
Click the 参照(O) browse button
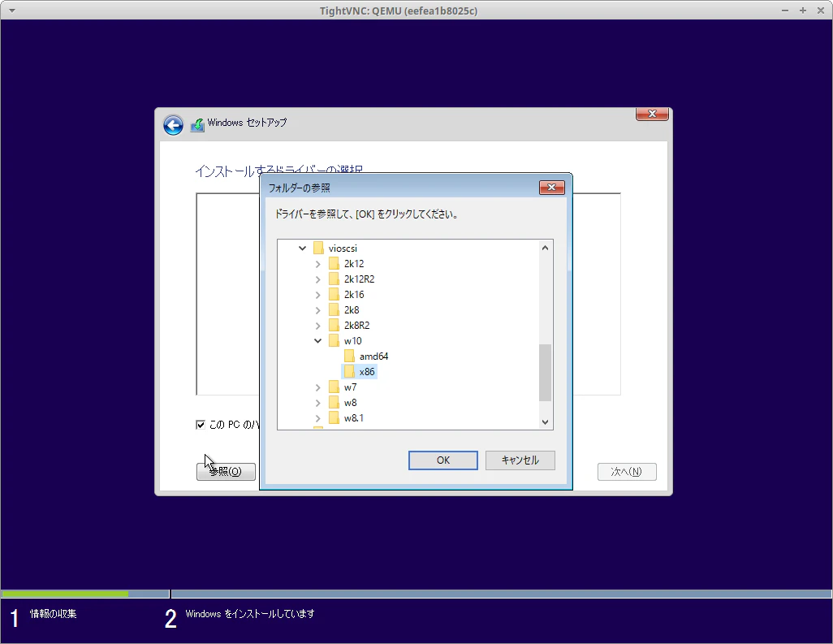coord(226,471)
